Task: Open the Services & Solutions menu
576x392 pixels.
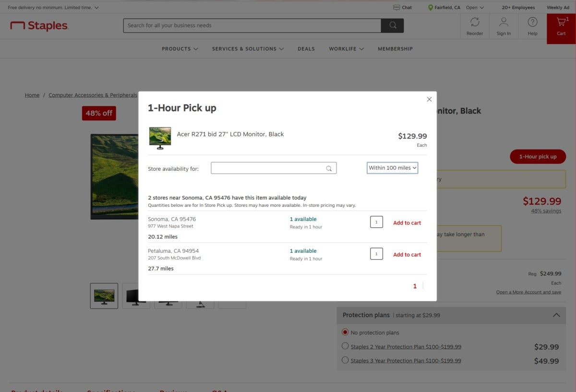Action: [x=248, y=49]
